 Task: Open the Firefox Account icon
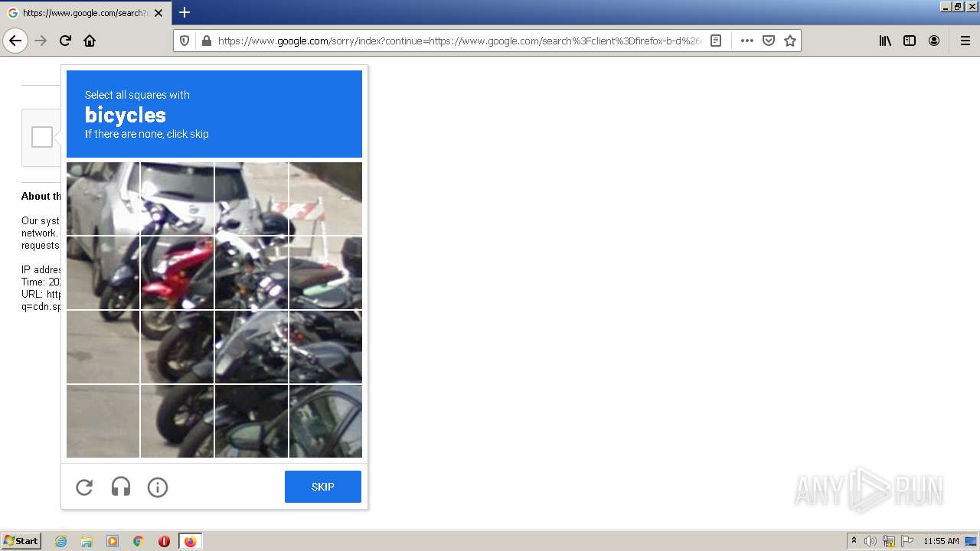coord(934,41)
